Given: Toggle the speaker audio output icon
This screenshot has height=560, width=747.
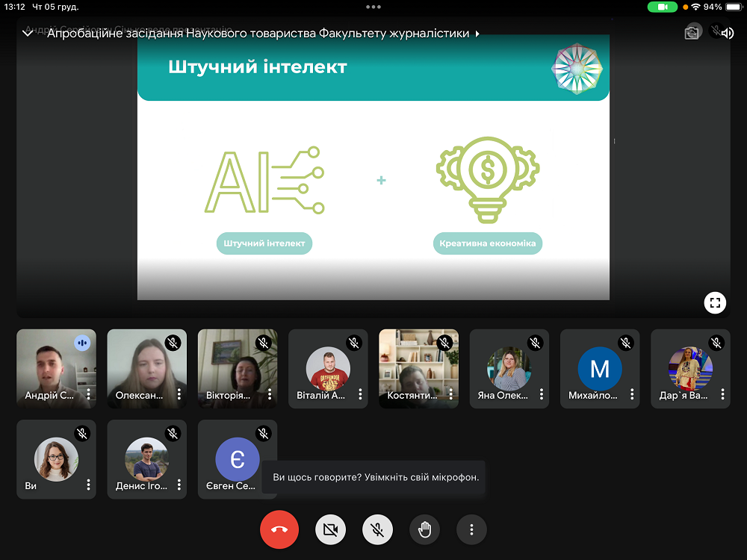Looking at the screenshot, I should coord(727,33).
